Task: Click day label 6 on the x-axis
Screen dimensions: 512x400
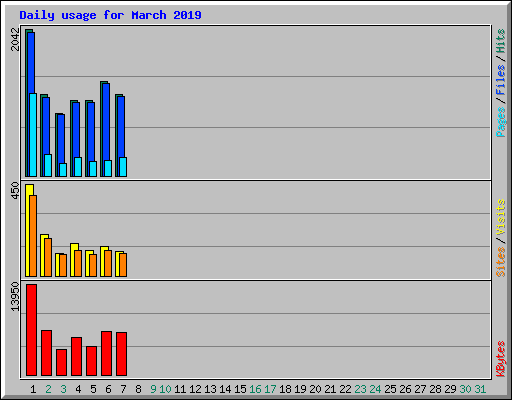Action: pos(108,389)
